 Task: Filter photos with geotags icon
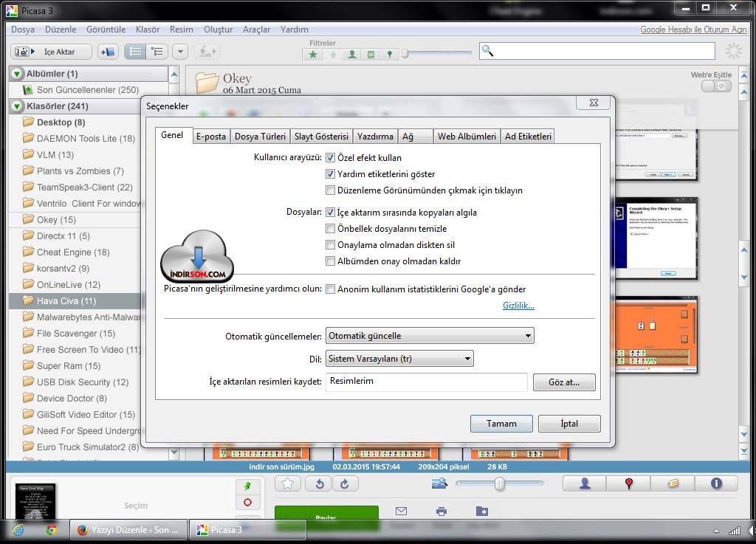[x=390, y=54]
